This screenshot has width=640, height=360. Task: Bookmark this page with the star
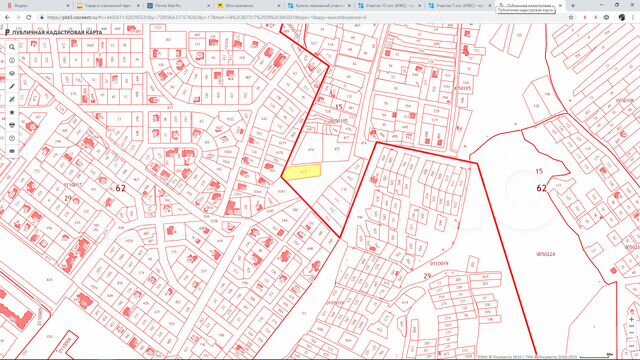(571, 18)
